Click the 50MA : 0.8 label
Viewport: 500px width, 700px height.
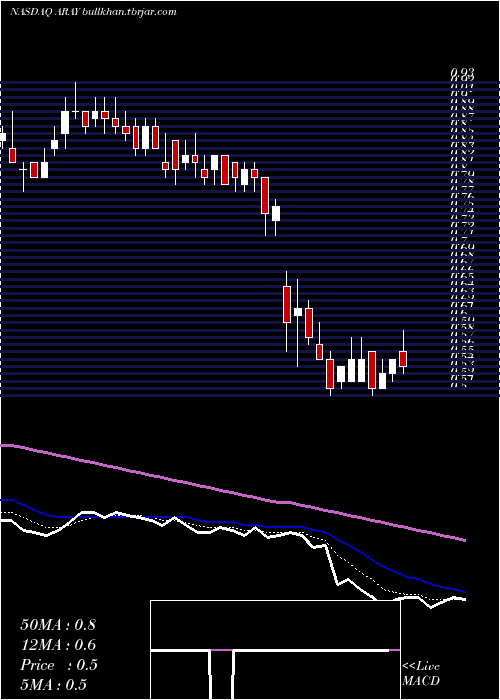tap(58, 625)
